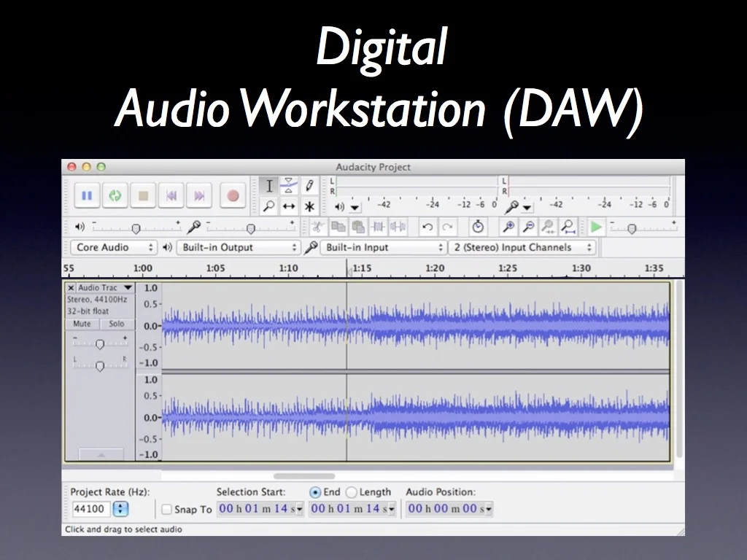Viewport: 747px width, 560px height.
Task: Click the Fit Selection zoom icon
Action: (x=549, y=227)
